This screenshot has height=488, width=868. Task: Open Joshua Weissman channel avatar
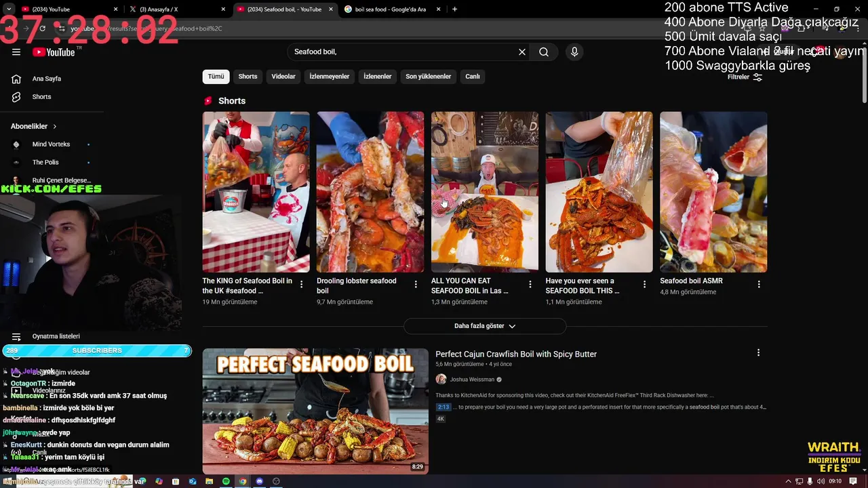click(441, 380)
